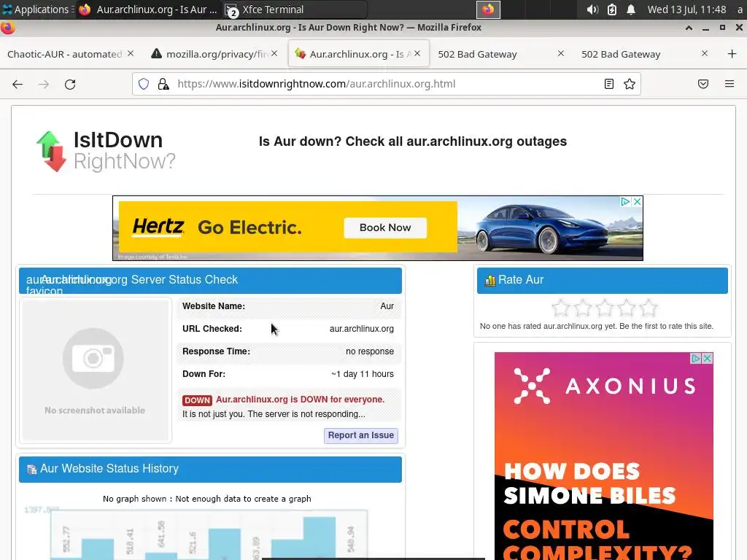Switch to first 502 Bad Gateway tab

tap(478, 54)
